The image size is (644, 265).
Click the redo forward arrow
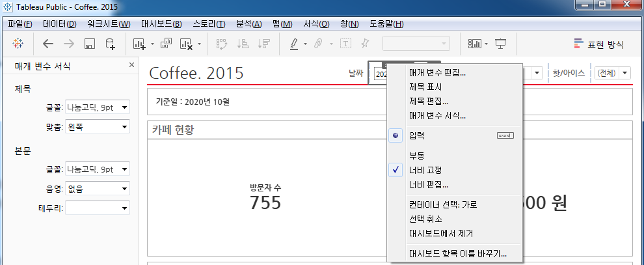click(x=68, y=44)
